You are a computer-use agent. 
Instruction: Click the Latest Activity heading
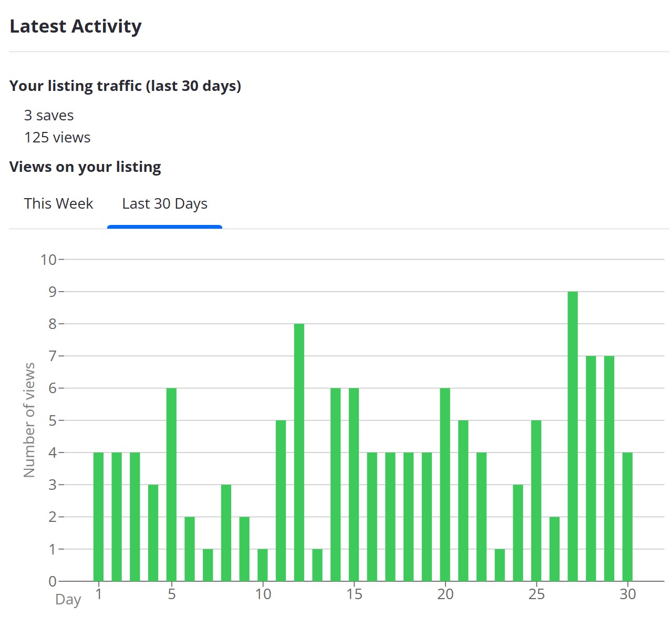pyautogui.click(x=76, y=26)
